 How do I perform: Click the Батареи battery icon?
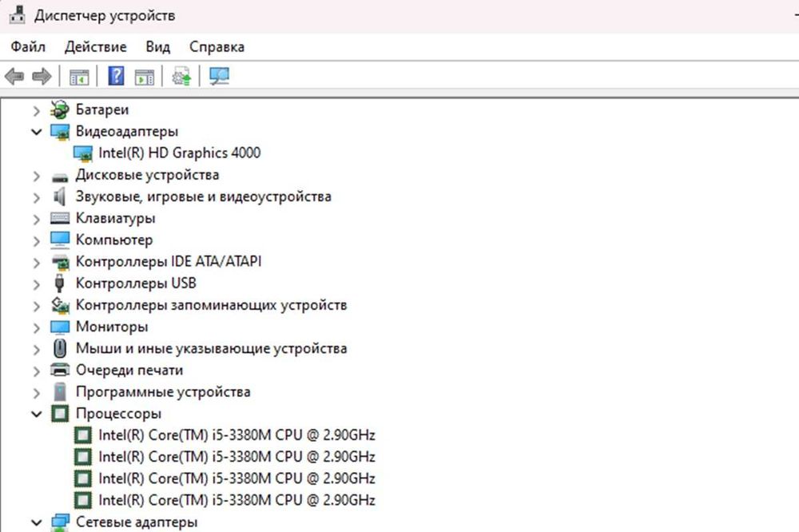60,109
